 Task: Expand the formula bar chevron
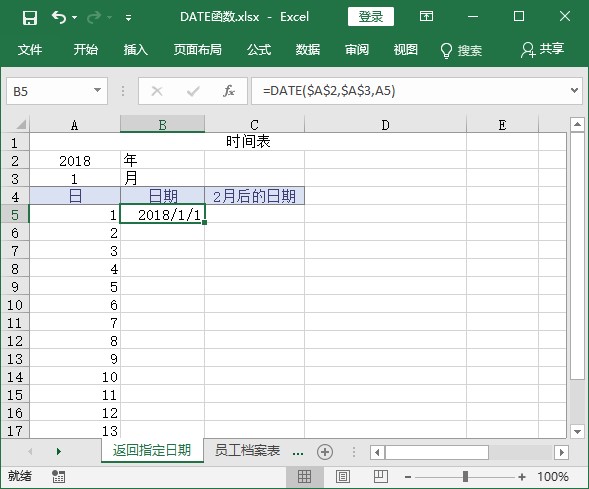click(x=574, y=91)
